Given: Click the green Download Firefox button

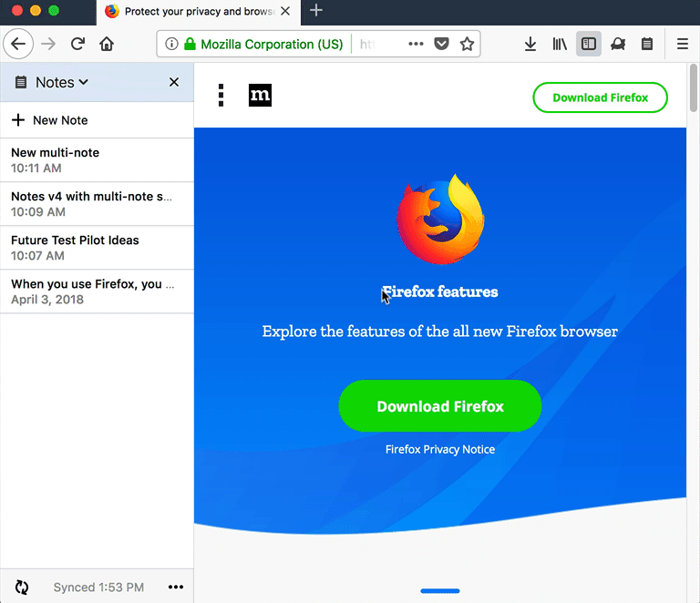Looking at the screenshot, I should pyautogui.click(x=440, y=406).
